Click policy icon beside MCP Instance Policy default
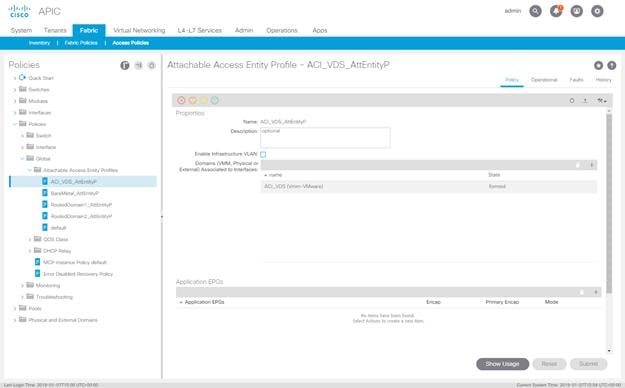 pos(37,262)
